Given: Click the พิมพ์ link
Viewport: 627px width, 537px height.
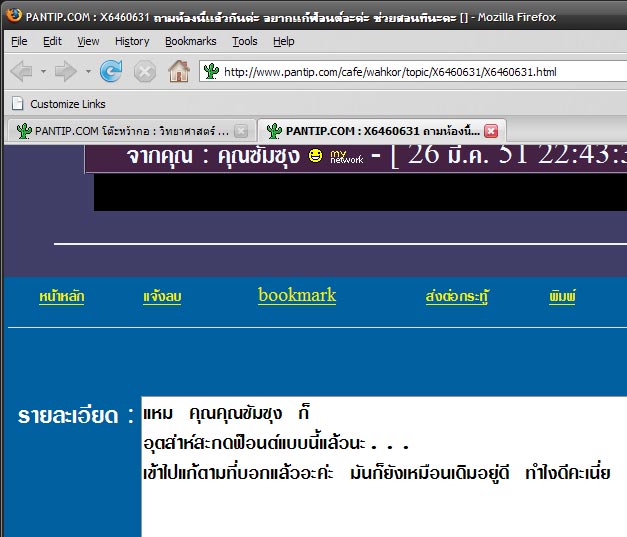Looking at the screenshot, I should click(562, 297).
